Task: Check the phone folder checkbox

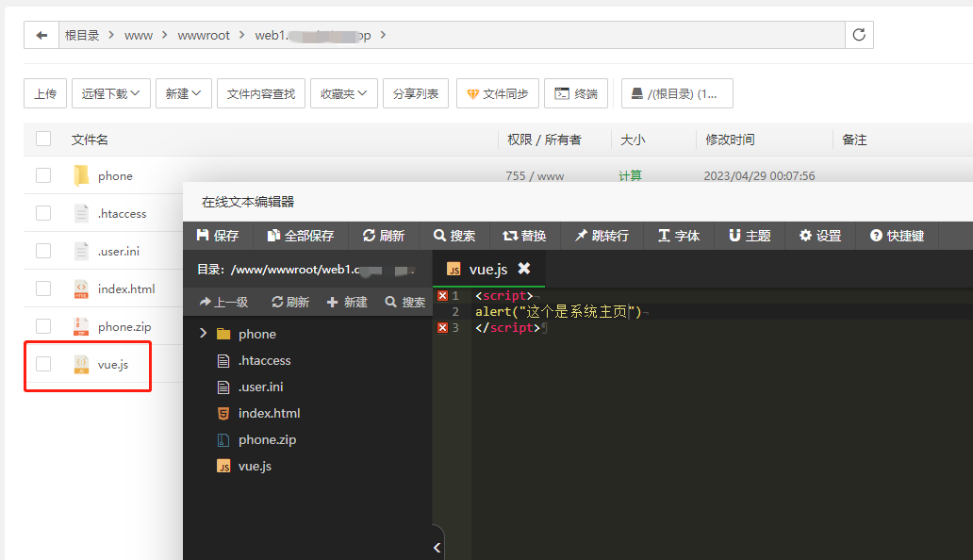Action: [43, 175]
